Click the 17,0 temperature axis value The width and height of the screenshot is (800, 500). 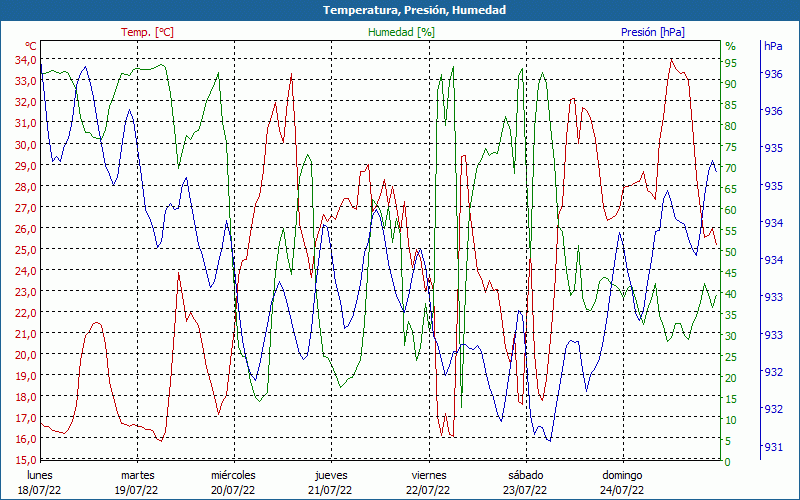[x=25, y=418]
